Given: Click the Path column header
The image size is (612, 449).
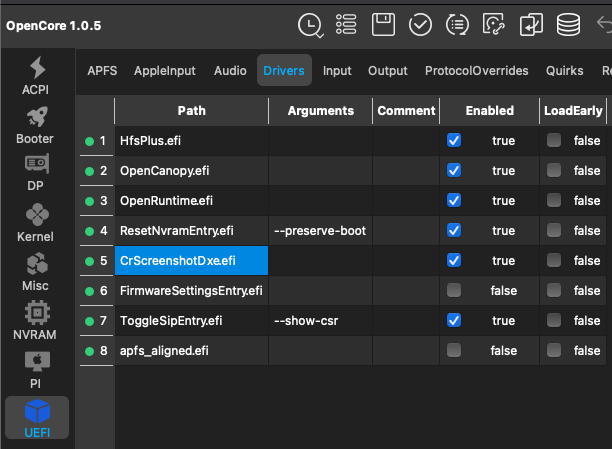Looking at the screenshot, I should [191, 111].
